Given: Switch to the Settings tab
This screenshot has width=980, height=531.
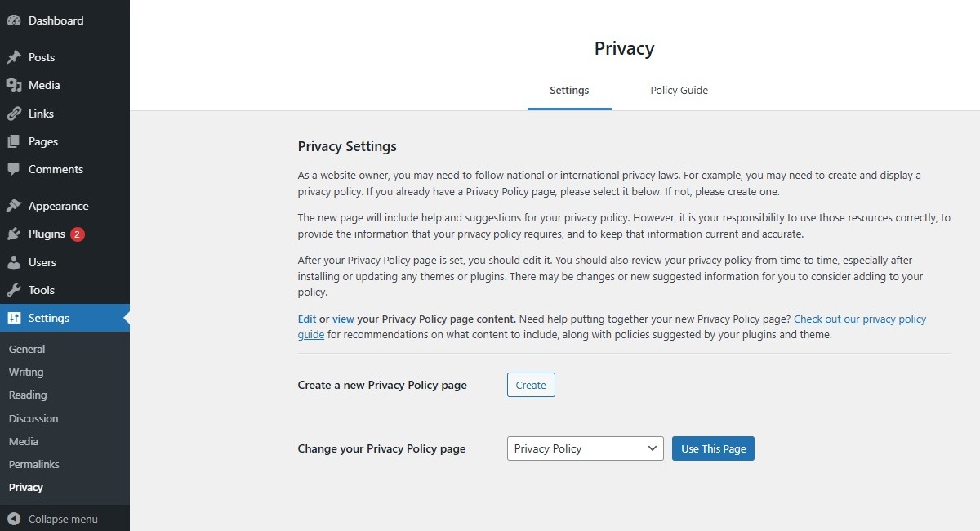Looking at the screenshot, I should point(569,91).
